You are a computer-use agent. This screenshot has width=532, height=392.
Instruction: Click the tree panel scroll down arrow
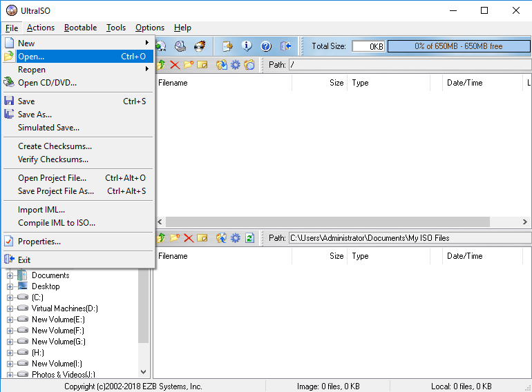point(144,372)
